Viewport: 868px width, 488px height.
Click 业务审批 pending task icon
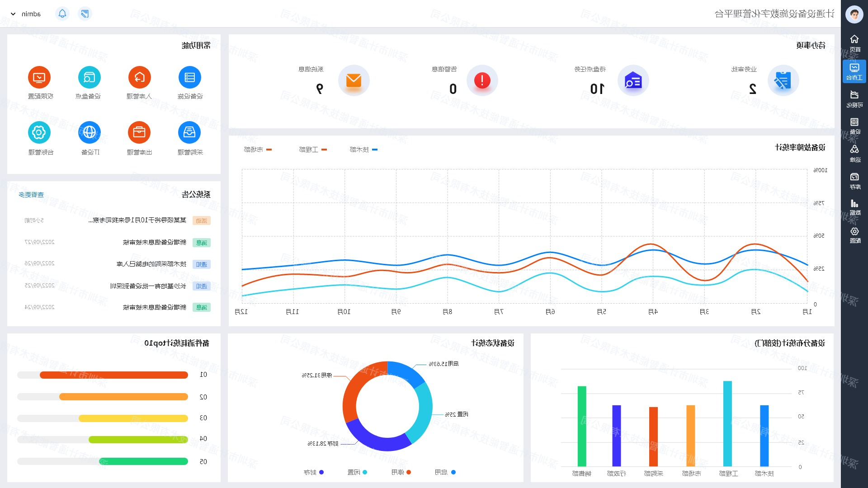coord(783,81)
